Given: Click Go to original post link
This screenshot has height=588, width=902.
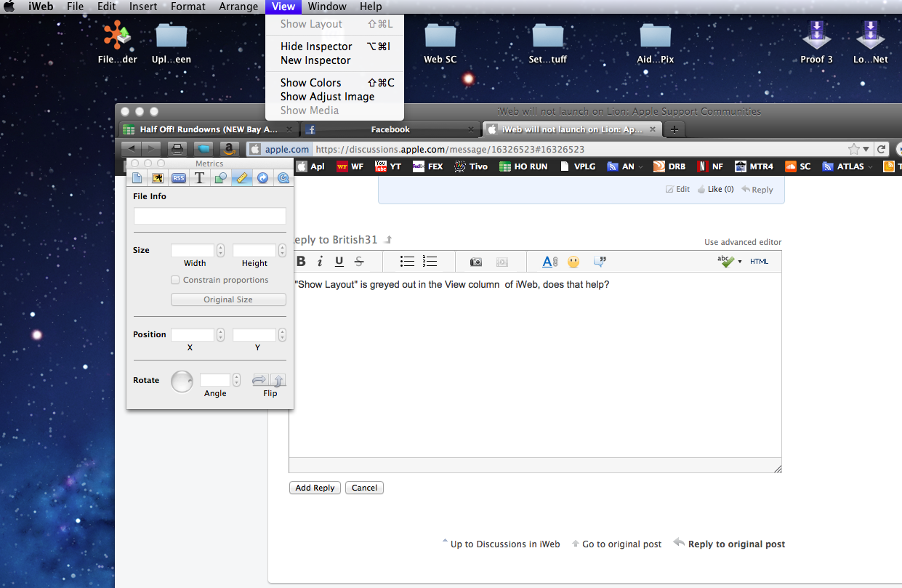Looking at the screenshot, I should (621, 544).
